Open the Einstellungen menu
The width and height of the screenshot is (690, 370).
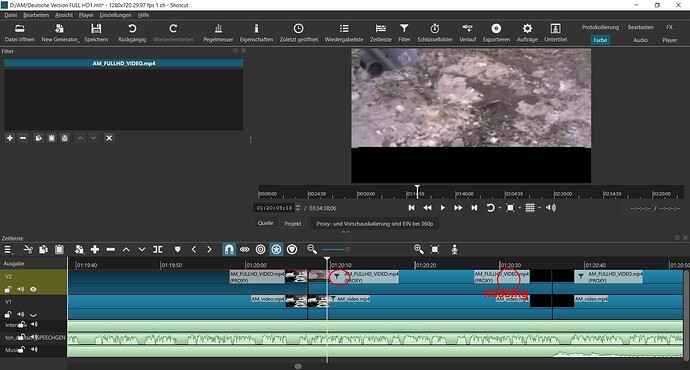[x=116, y=15]
